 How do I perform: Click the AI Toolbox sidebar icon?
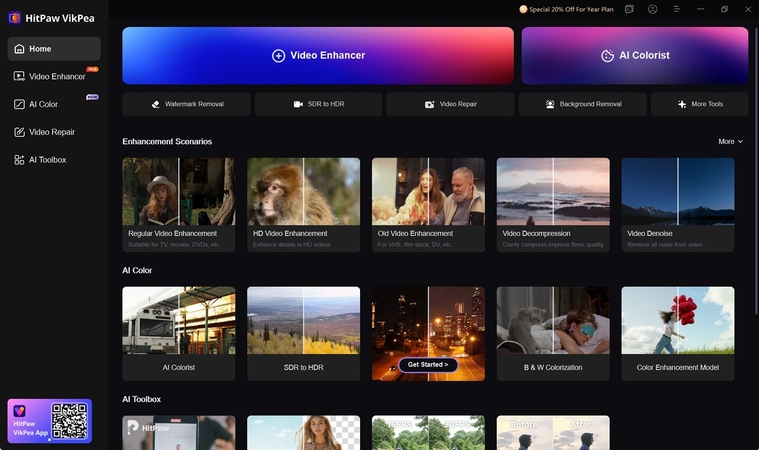pos(19,160)
